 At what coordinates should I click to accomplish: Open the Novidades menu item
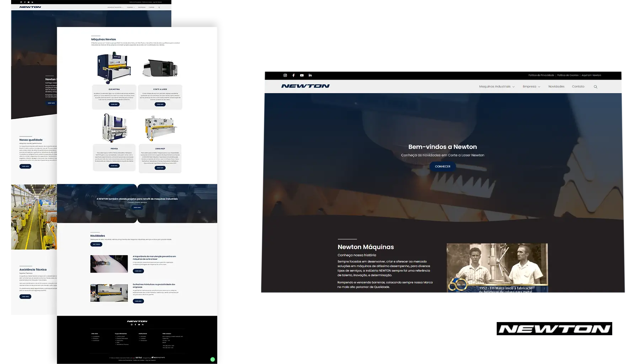click(x=556, y=87)
